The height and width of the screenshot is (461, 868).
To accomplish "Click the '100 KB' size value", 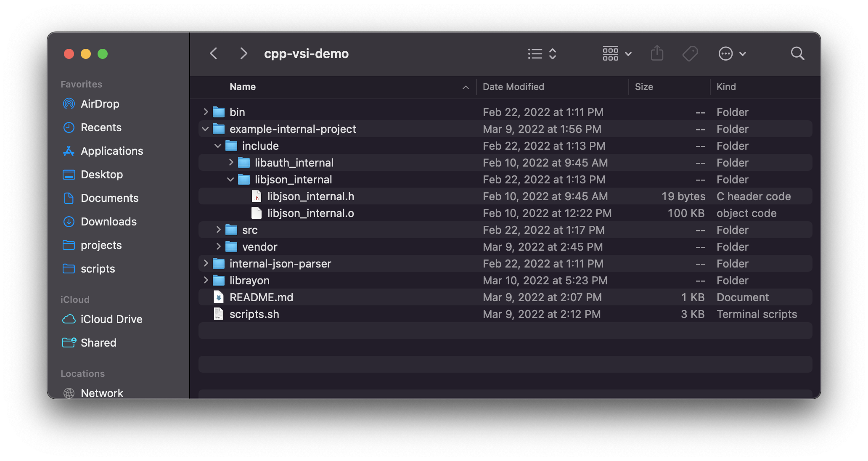I will (x=686, y=213).
